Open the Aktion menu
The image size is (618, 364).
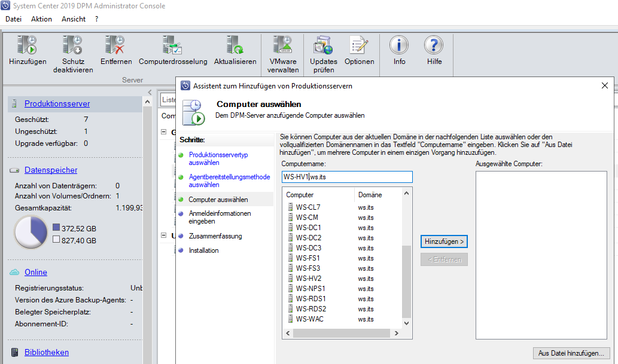click(41, 19)
